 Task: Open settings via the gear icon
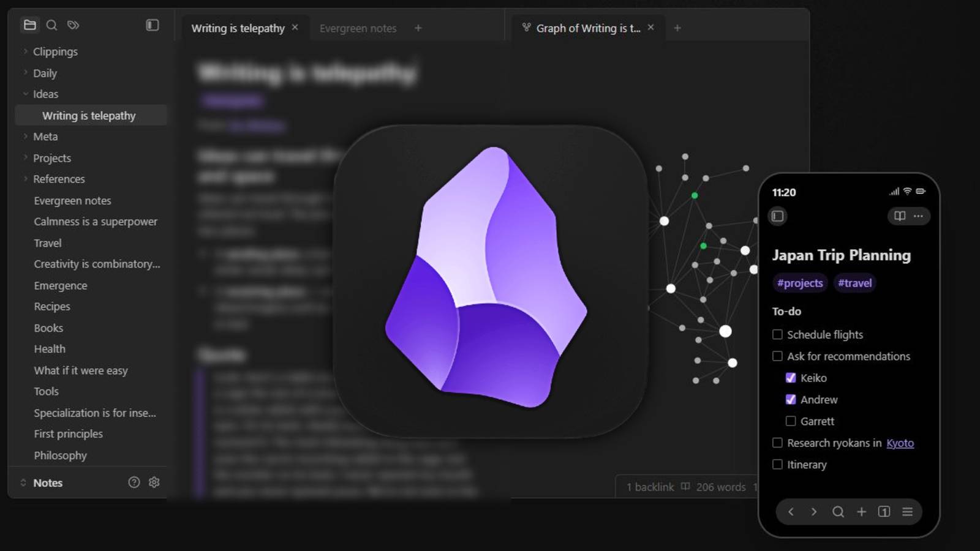tap(154, 482)
